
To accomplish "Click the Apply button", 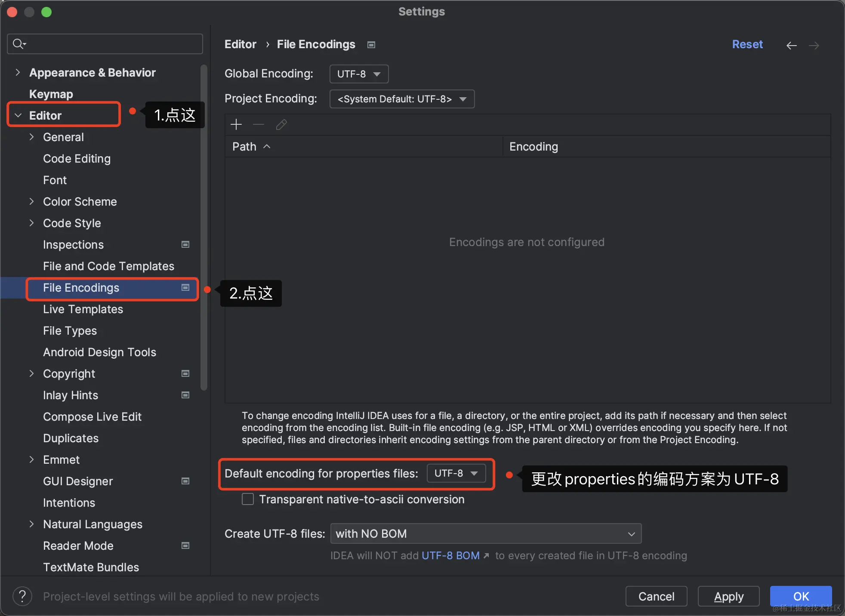I will click(728, 596).
